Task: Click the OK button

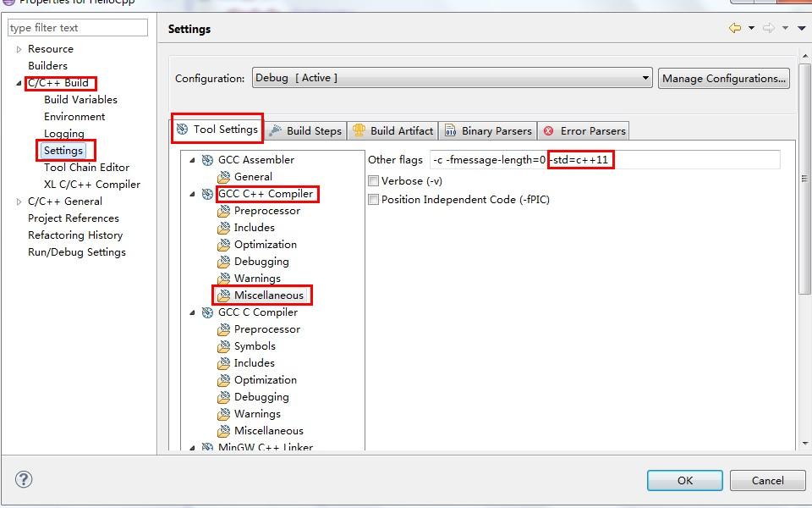Action: click(684, 481)
